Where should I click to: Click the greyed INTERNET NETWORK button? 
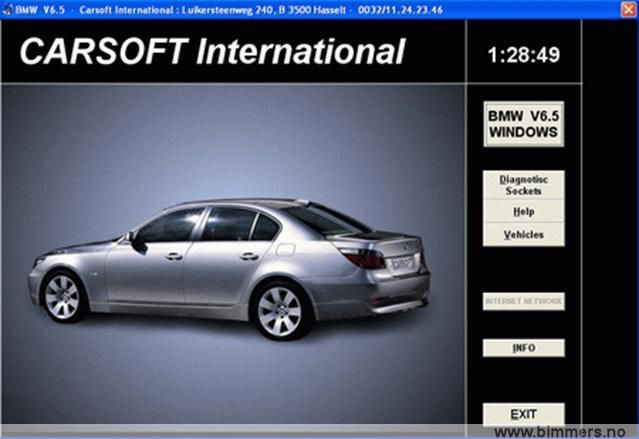[524, 301]
